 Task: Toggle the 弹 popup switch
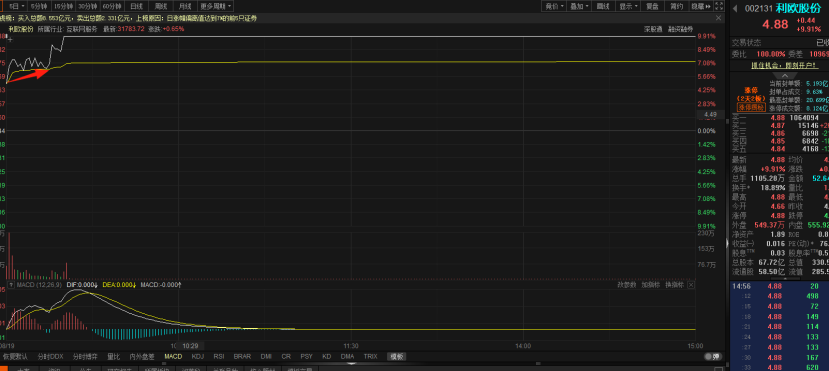coord(713,357)
